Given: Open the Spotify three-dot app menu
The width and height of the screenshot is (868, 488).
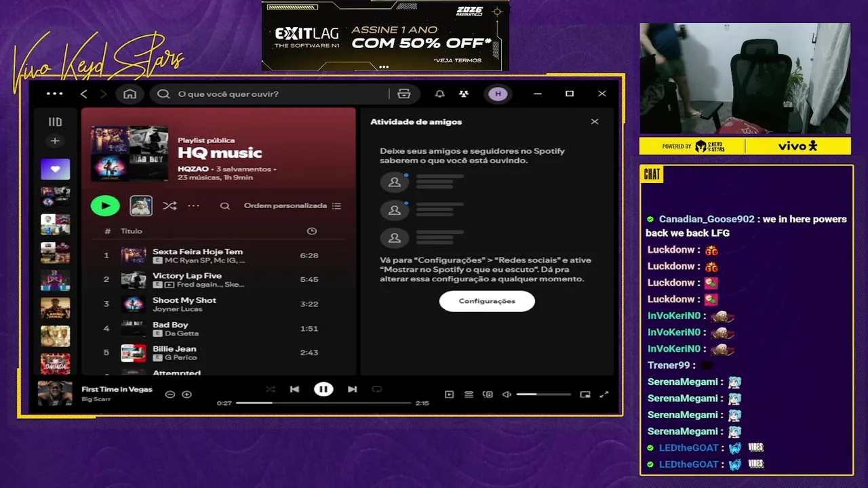Looking at the screenshot, I should 54,94.
